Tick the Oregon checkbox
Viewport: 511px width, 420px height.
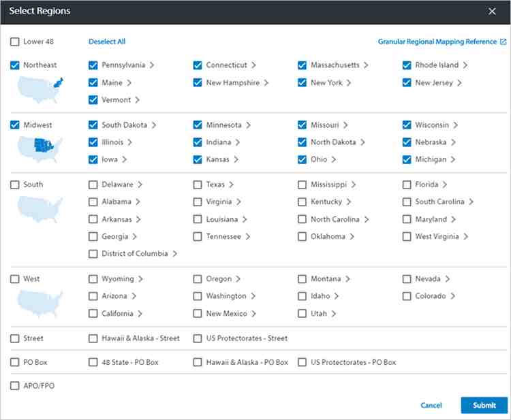point(198,279)
